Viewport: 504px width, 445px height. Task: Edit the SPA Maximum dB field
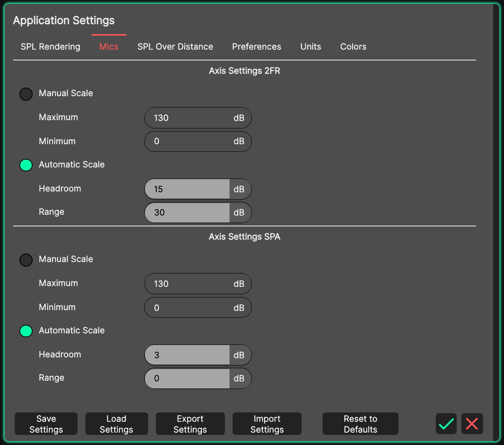click(198, 284)
